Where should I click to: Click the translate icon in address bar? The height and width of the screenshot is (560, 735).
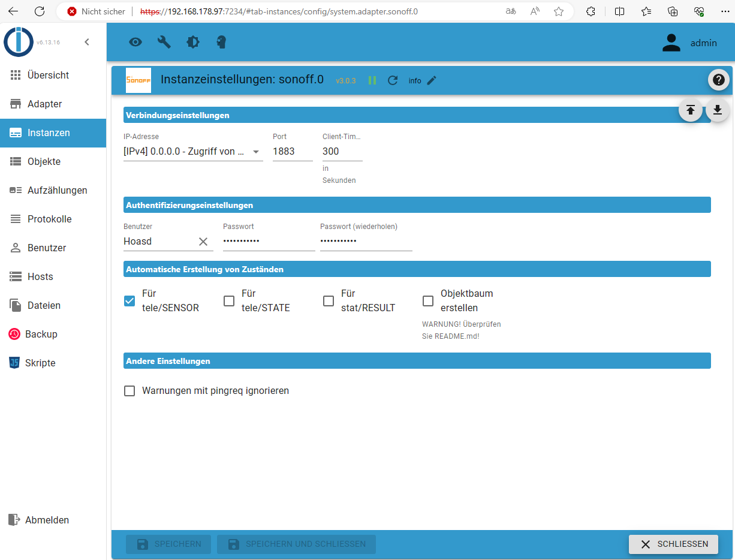[x=511, y=11]
